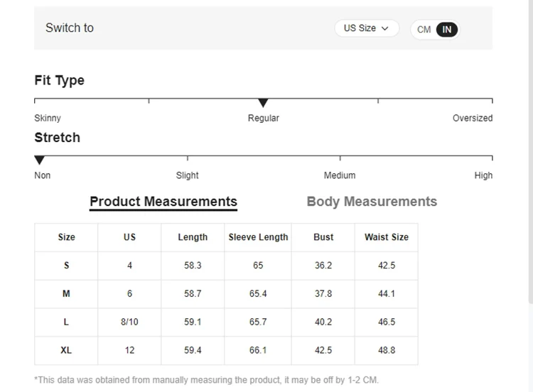Click the Waist Size column header

point(387,237)
